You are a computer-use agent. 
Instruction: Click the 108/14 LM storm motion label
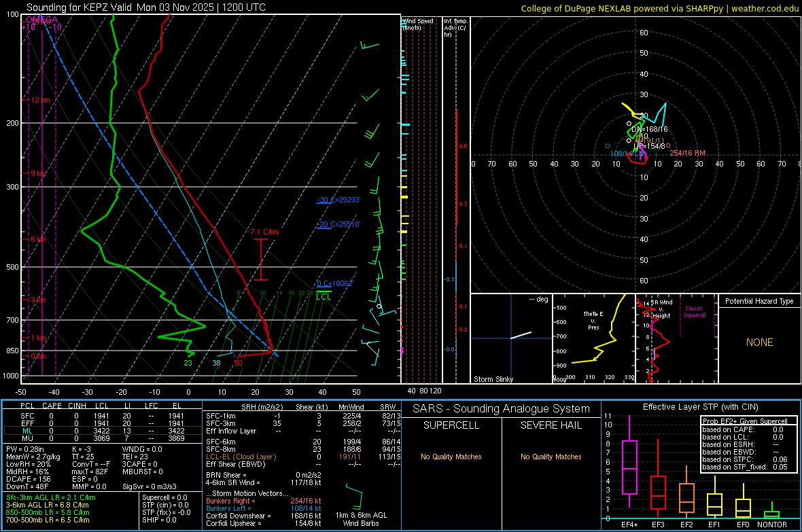(x=627, y=154)
